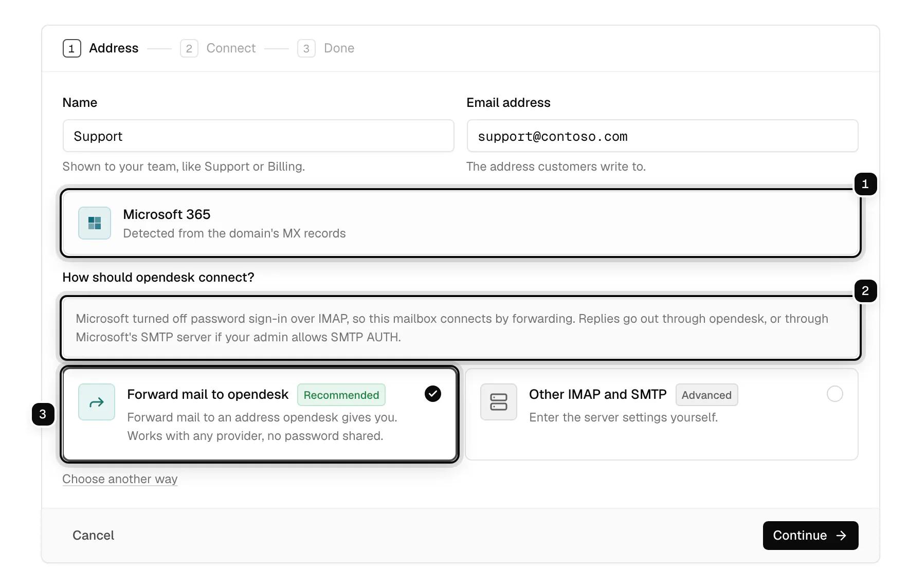
Task: Click 'Shown to your team, like Support or Billing.'
Action: point(184,167)
